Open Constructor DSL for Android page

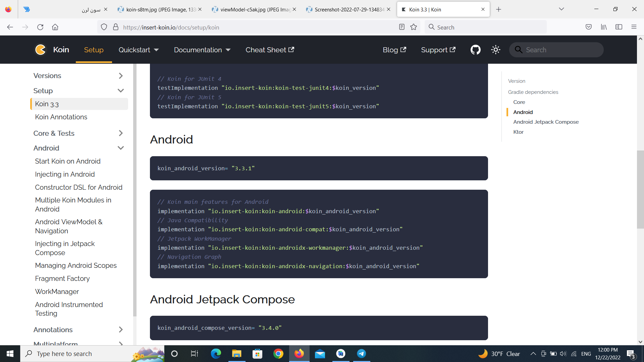point(78,187)
